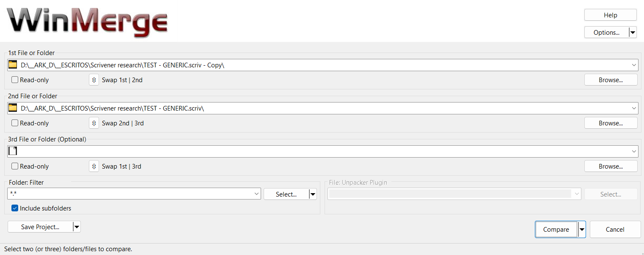Click the filter Select... button
The width and height of the screenshot is (644, 255).
pos(286,194)
